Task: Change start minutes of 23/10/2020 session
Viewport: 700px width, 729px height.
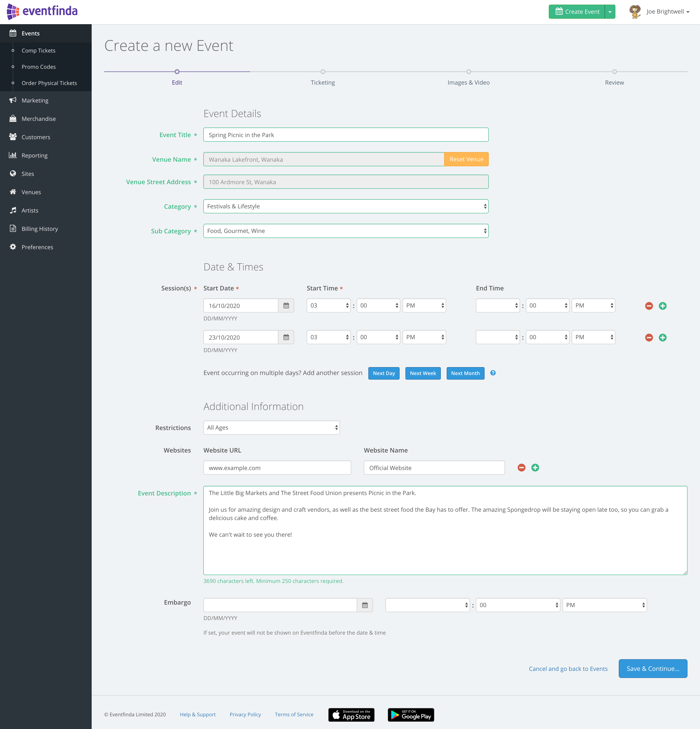Action: click(379, 337)
